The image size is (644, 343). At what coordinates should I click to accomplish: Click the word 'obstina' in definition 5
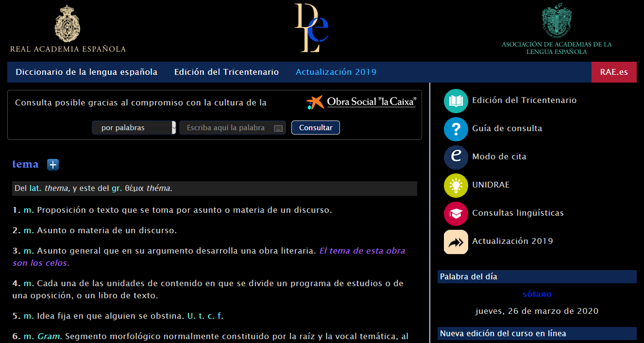click(x=168, y=316)
